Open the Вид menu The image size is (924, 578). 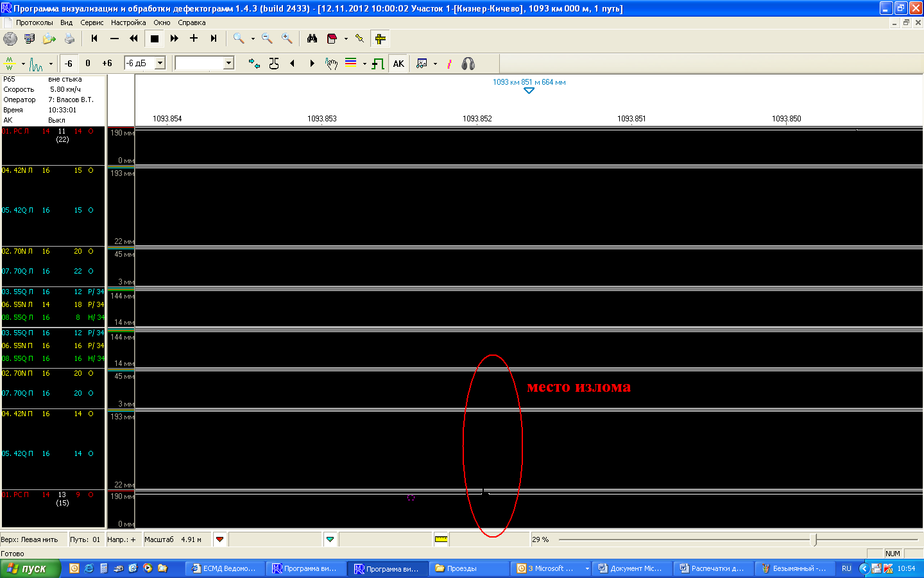pyautogui.click(x=67, y=22)
